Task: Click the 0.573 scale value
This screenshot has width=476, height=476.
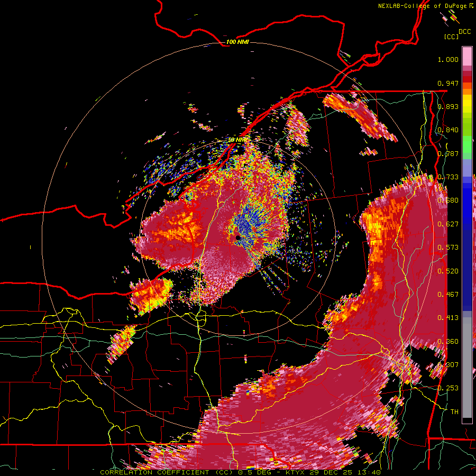Action: pos(448,248)
